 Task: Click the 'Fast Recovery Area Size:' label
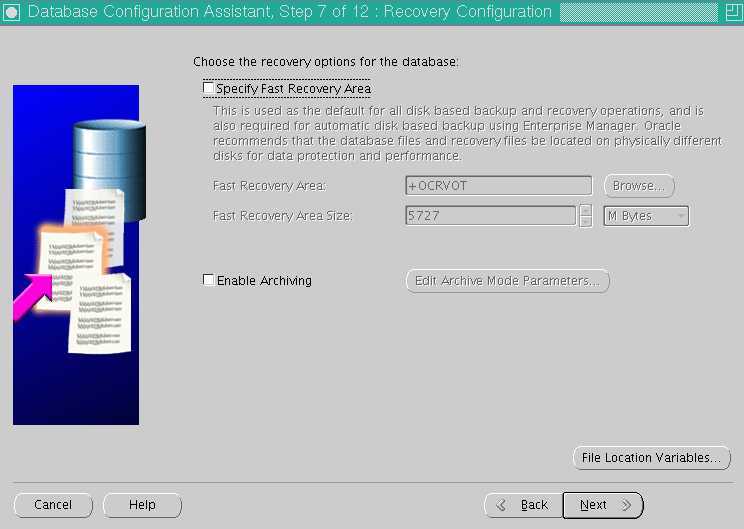click(283, 216)
